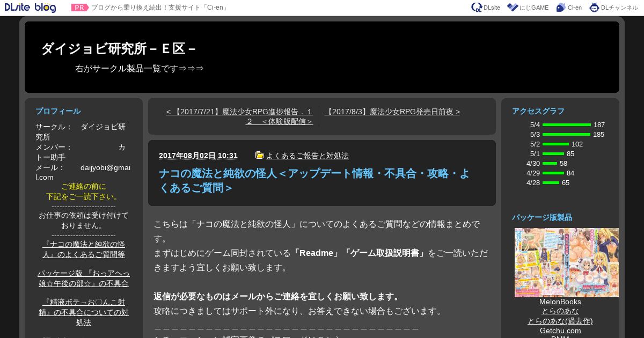
Task: Click the pink PR badge
Action: [x=80, y=8]
